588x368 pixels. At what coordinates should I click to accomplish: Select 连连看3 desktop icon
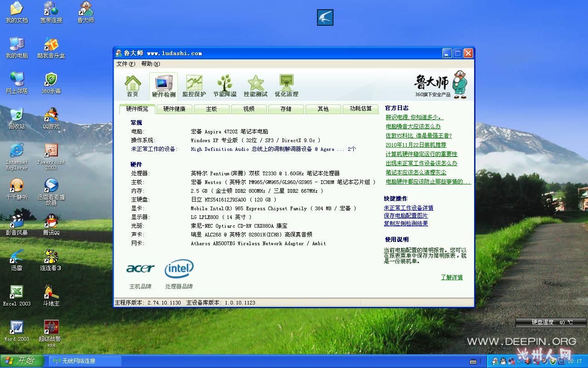point(51,260)
